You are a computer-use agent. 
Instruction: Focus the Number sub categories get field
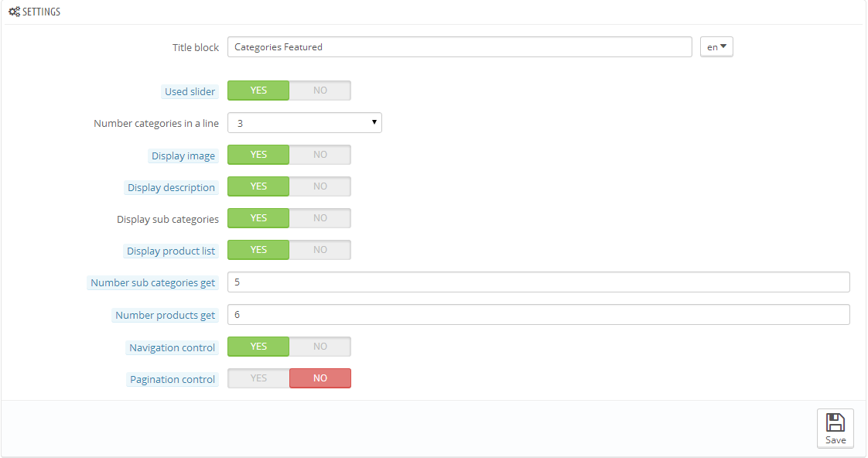[x=538, y=282]
